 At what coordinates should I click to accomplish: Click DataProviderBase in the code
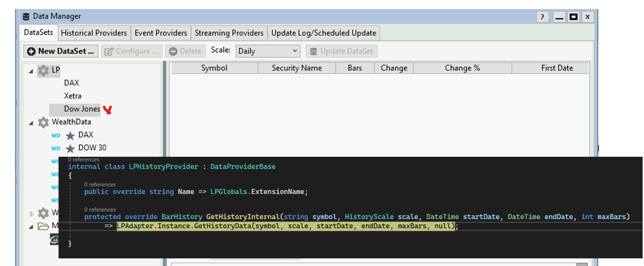point(243,166)
